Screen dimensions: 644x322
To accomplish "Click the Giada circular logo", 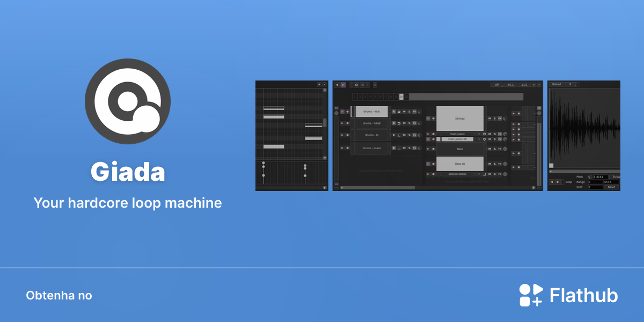I will (x=128, y=101).
